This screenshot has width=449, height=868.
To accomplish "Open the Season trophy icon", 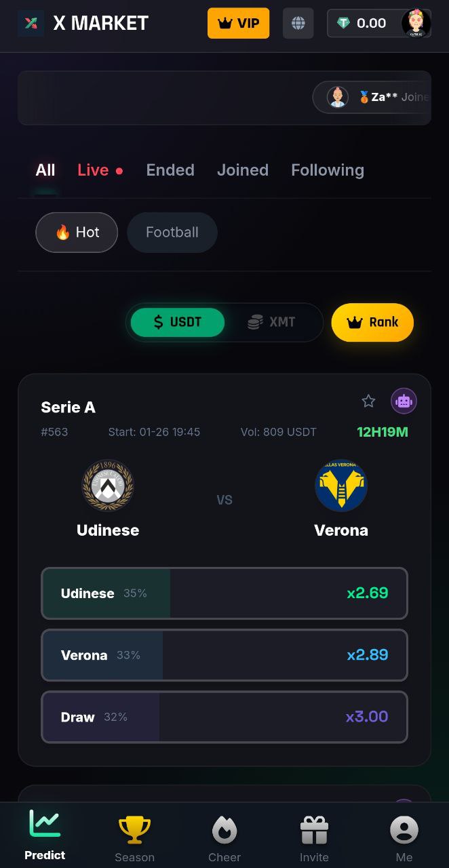I will point(134,826).
